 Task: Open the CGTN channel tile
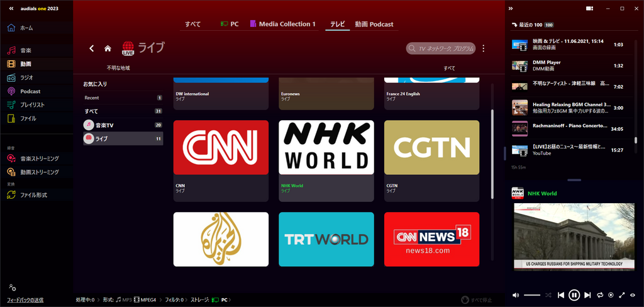431,160
